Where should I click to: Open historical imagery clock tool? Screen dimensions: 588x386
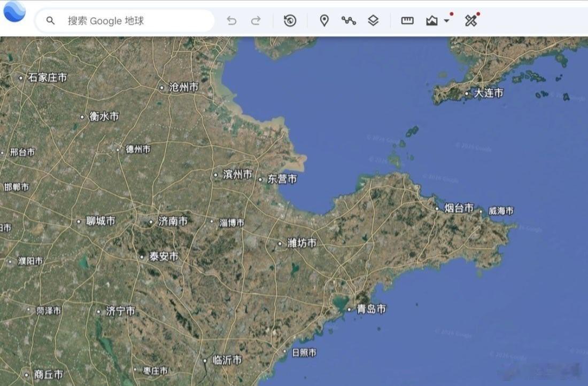tap(290, 21)
